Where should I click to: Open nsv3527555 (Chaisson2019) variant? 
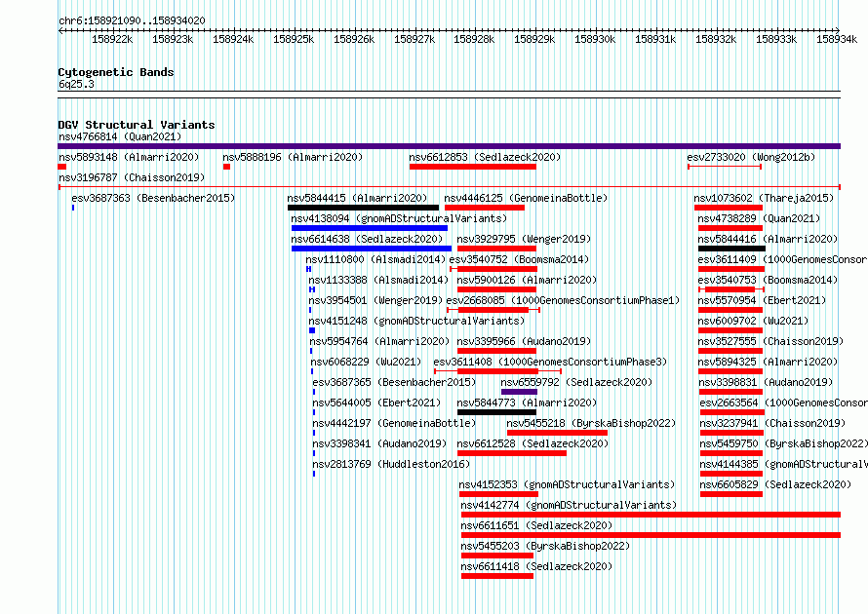click(771, 341)
